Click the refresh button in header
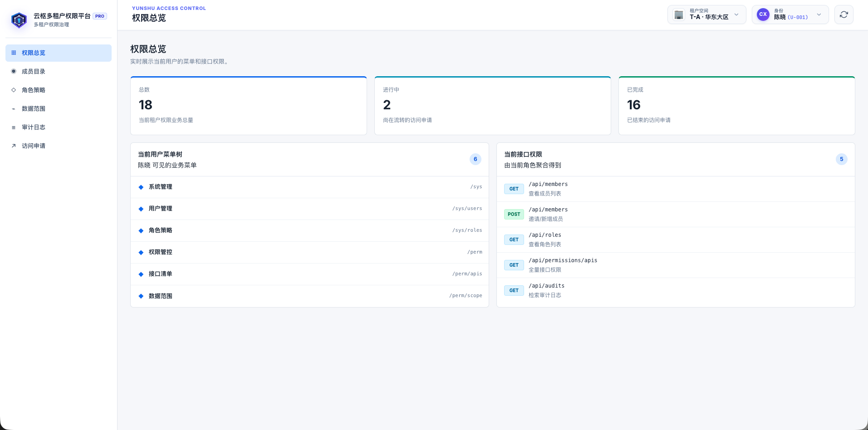The height and width of the screenshot is (430, 868). [x=844, y=15]
